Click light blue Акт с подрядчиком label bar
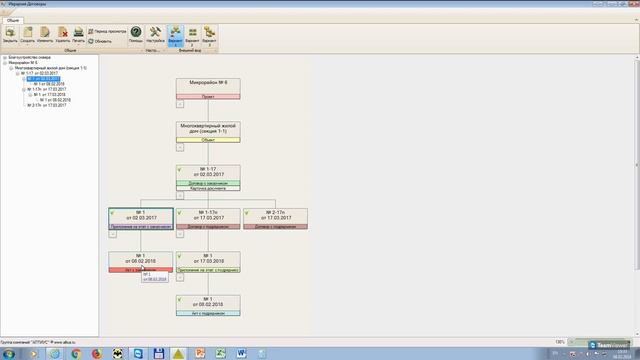 [x=208, y=313]
